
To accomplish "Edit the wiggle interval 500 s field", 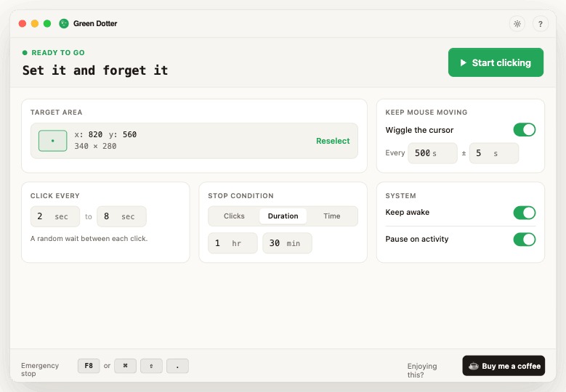I will coord(432,153).
